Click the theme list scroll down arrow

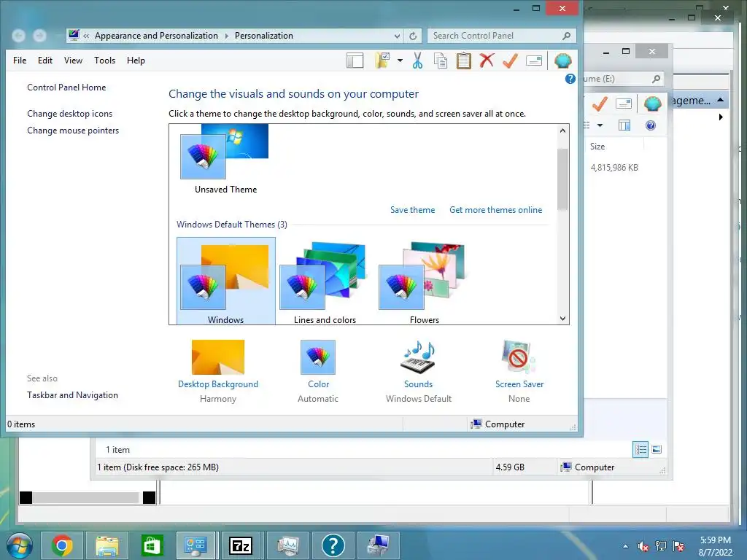click(562, 319)
